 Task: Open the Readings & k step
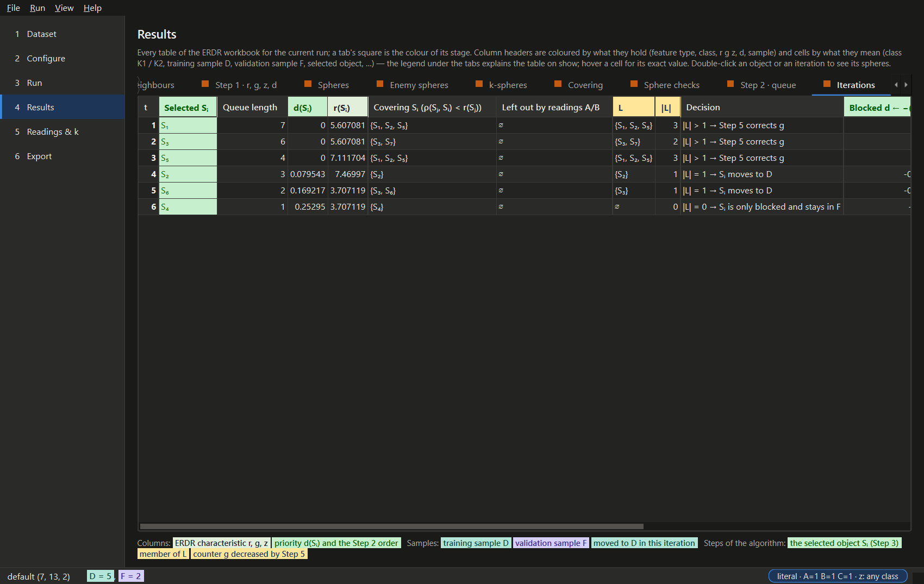[63, 131]
